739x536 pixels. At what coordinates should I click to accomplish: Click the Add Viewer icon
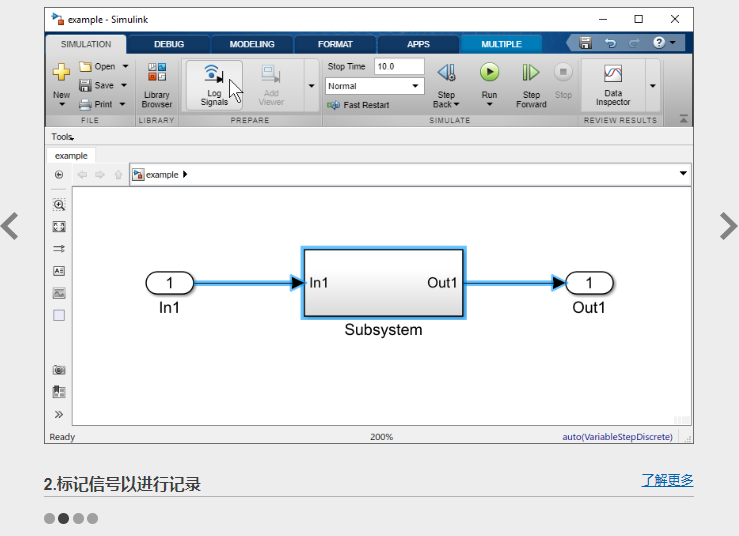click(x=271, y=75)
